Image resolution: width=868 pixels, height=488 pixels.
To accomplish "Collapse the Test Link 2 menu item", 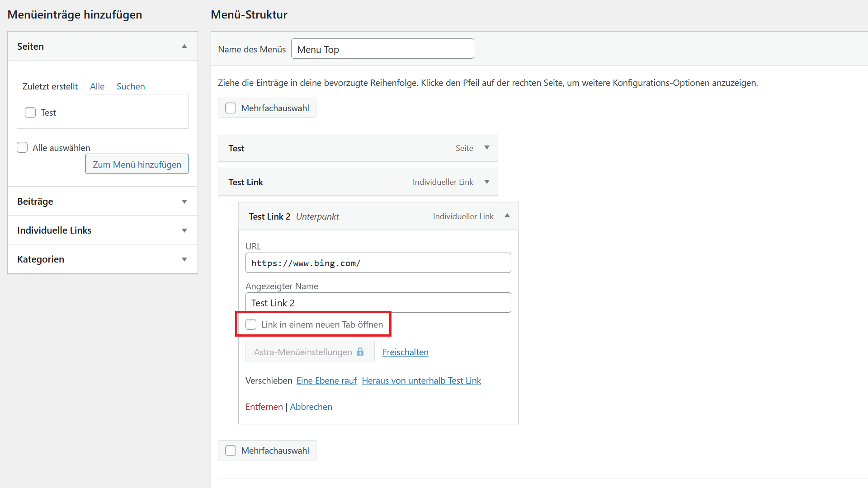I will [507, 216].
